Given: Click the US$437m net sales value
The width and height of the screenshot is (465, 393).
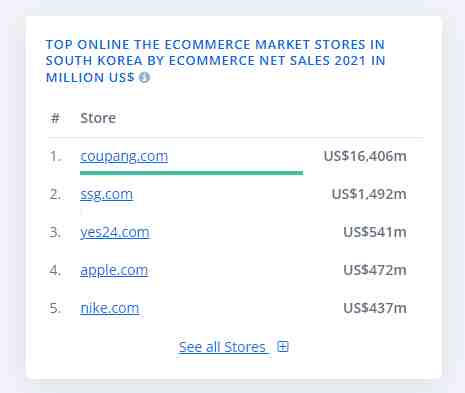Looking at the screenshot, I should coord(375,308).
